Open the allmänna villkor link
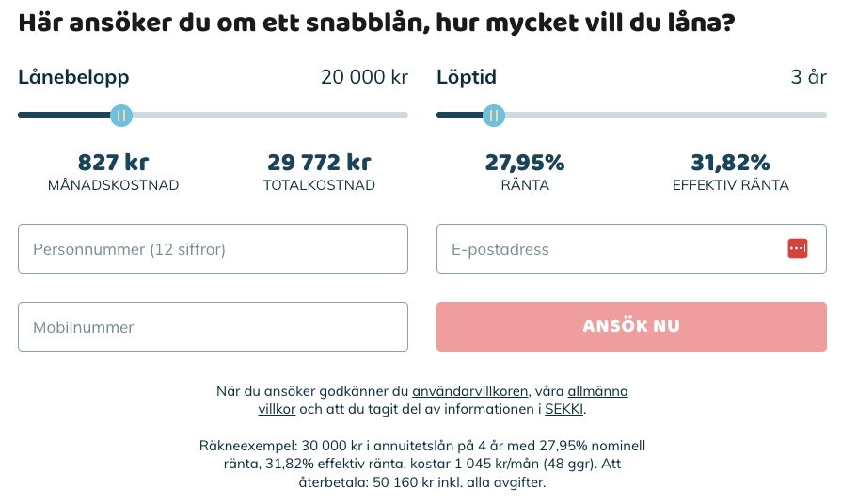The width and height of the screenshot is (841, 504). (597, 391)
